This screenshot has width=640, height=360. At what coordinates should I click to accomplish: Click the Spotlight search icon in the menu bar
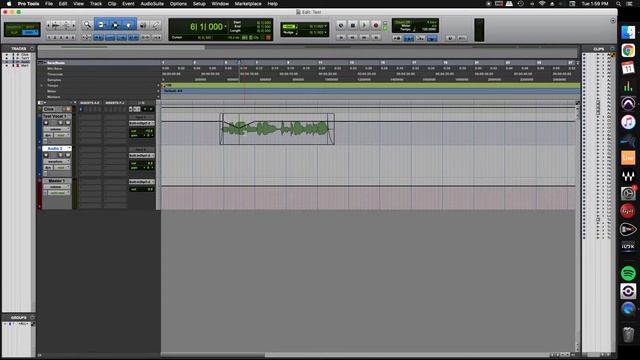click(619, 4)
